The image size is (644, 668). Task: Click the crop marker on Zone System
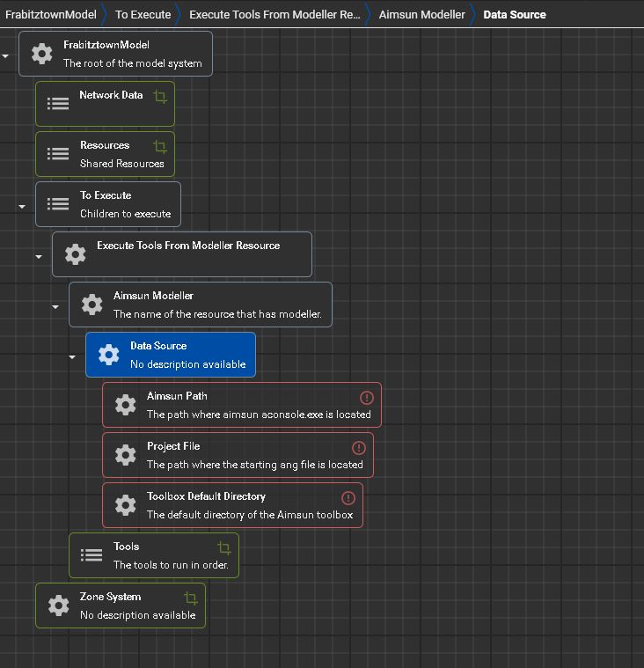point(191,598)
